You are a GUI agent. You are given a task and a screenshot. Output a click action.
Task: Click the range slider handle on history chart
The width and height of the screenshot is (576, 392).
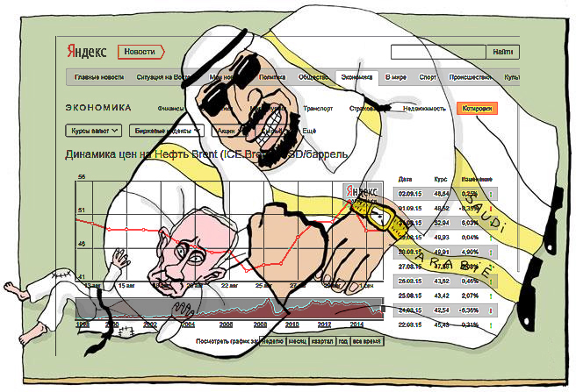[x=383, y=309]
